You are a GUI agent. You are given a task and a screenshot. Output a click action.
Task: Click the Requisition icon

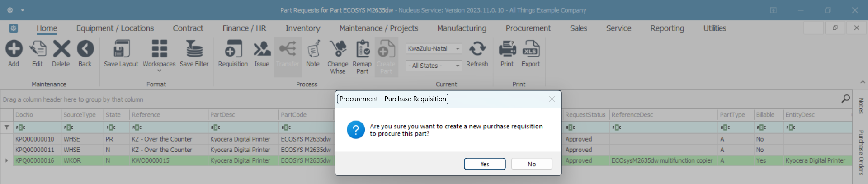[x=233, y=49]
